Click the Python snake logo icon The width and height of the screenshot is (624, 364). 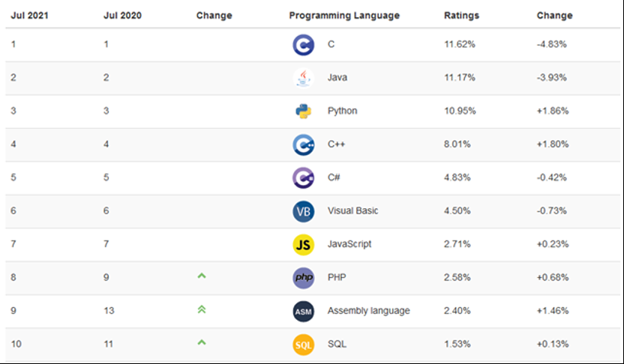pos(304,111)
